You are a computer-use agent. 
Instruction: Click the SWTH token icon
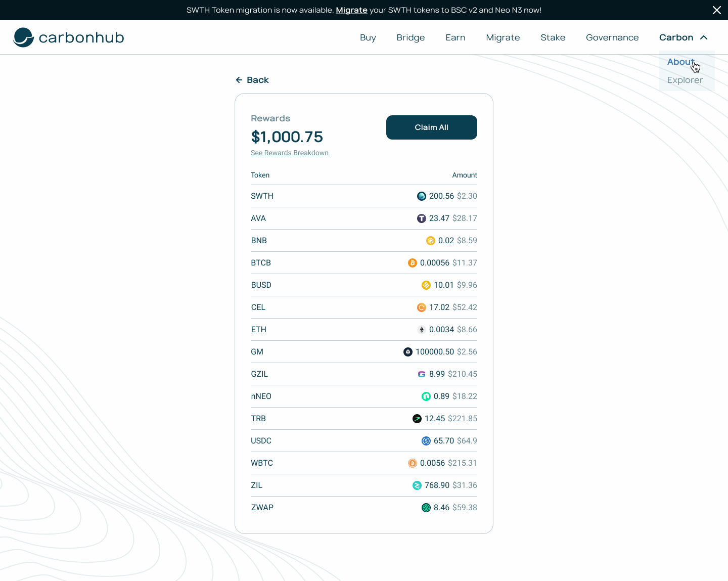click(422, 196)
